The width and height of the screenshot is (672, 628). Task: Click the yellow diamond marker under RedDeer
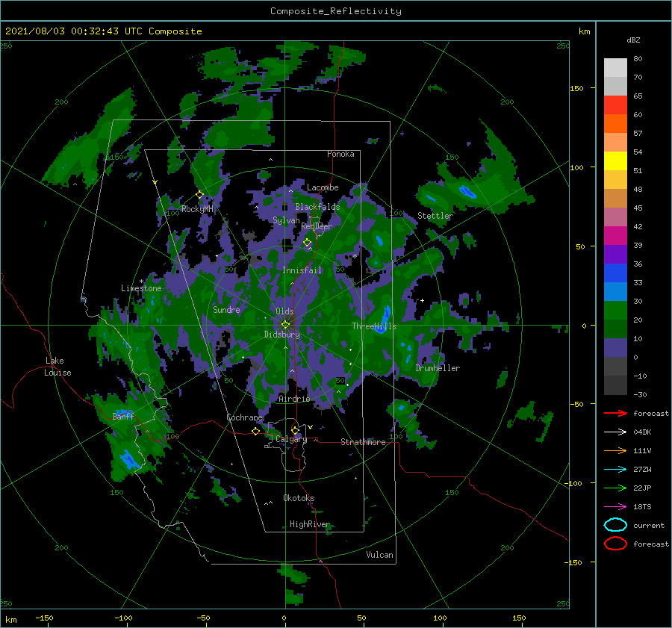tap(308, 243)
